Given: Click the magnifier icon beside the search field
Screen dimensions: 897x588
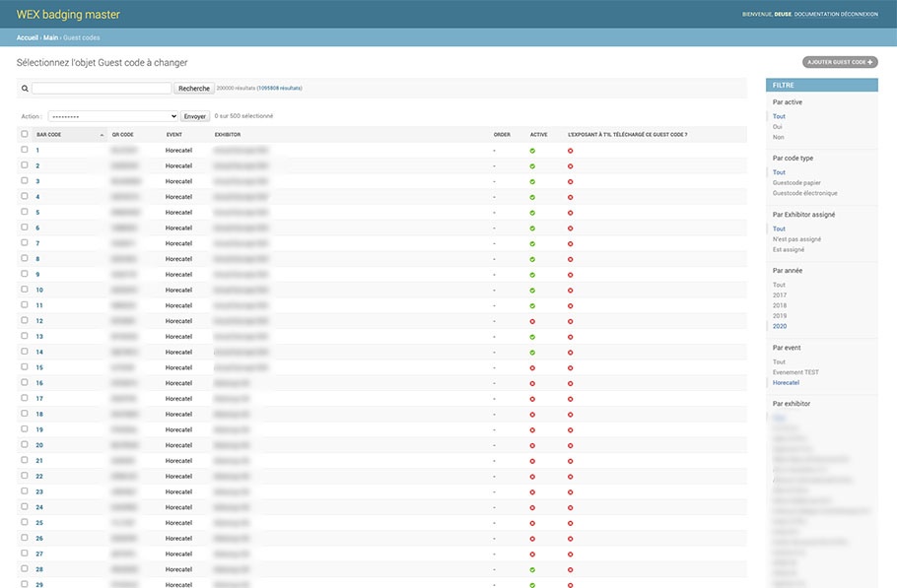Looking at the screenshot, I should tap(25, 89).
